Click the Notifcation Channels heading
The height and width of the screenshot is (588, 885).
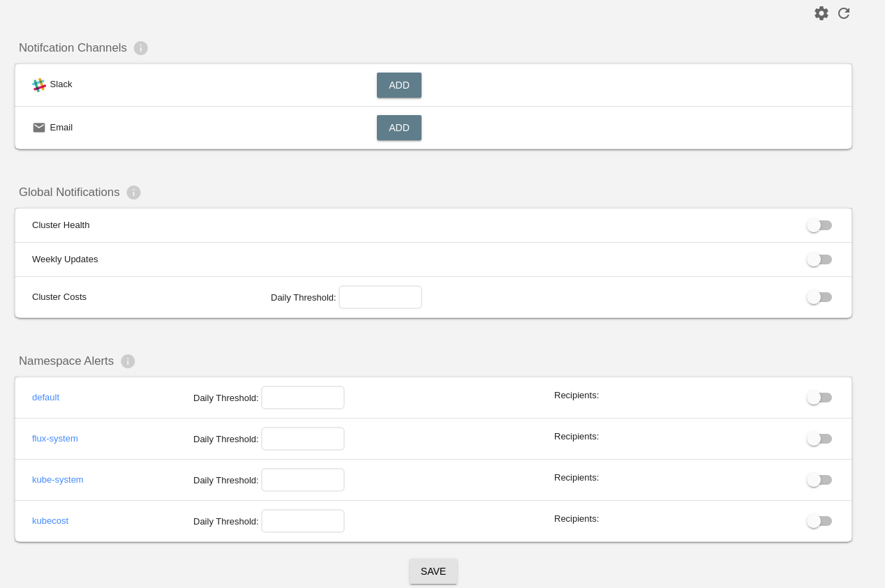[73, 48]
